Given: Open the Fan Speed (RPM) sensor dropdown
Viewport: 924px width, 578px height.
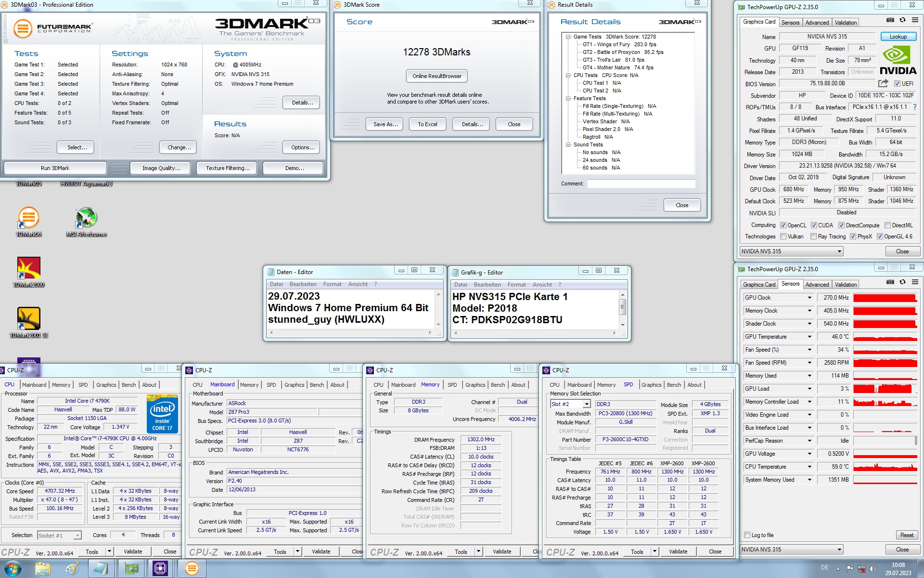Looking at the screenshot, I should (x=809, y=363).
